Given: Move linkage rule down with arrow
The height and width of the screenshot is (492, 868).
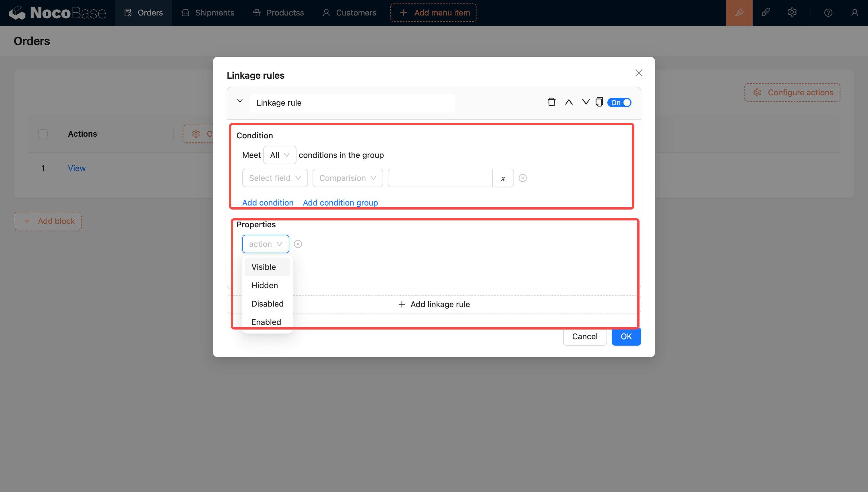Looking at the screenshot, I should pyautogui.click(x=586, y=102).
